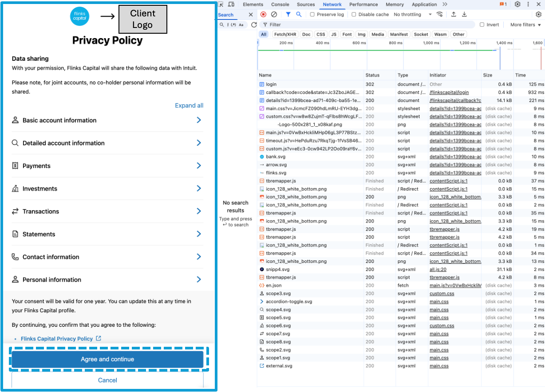Image resolution: width=545 pixels, height=392 pixels.
Task: Select the en.json request row
Action: pyautogui.click(x=401, y=285)
